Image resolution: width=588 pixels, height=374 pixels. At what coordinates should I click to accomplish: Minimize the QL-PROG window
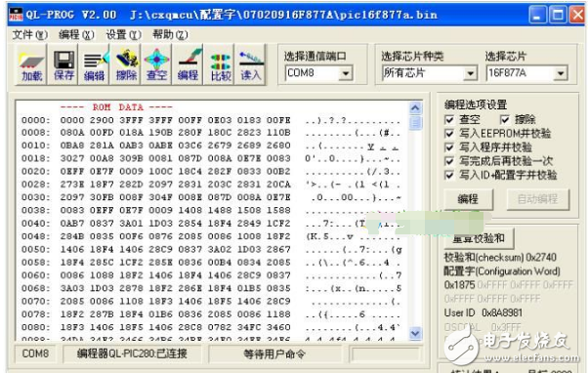click(538, 16)
